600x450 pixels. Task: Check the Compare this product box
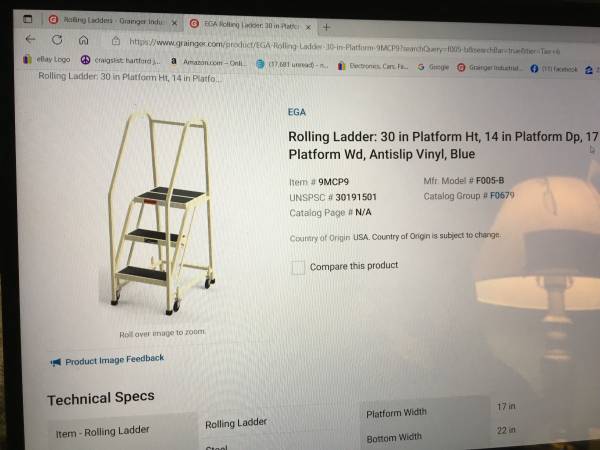(298, 267)
